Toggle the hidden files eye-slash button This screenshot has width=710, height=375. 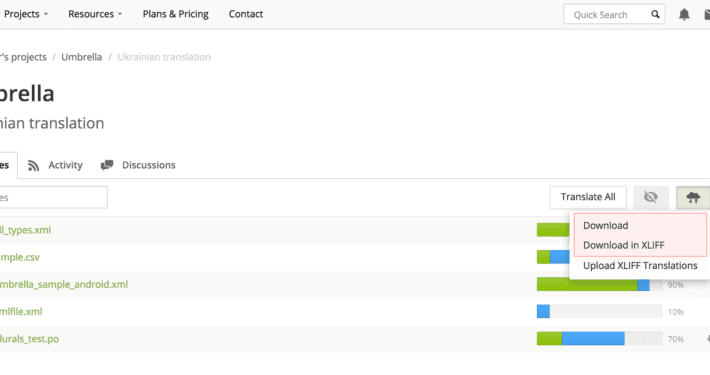pos(651,197)
